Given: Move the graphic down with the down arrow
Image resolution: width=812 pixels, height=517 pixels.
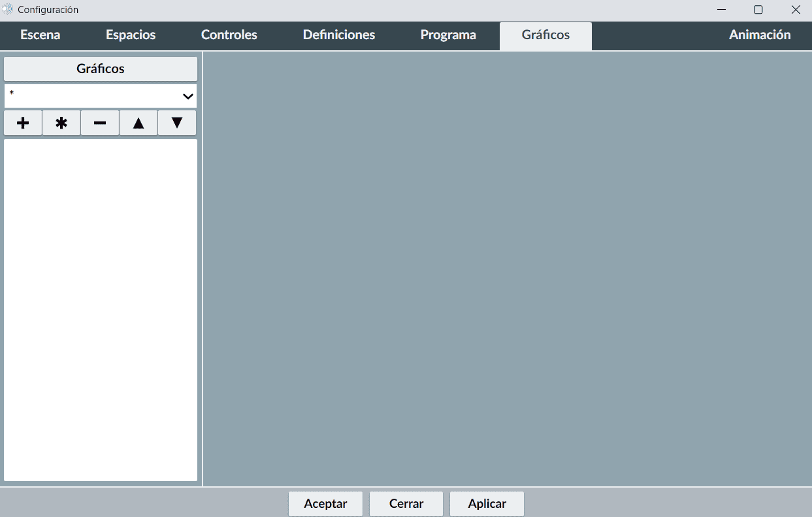Looking at the screenshot, I should pos(177,123).
